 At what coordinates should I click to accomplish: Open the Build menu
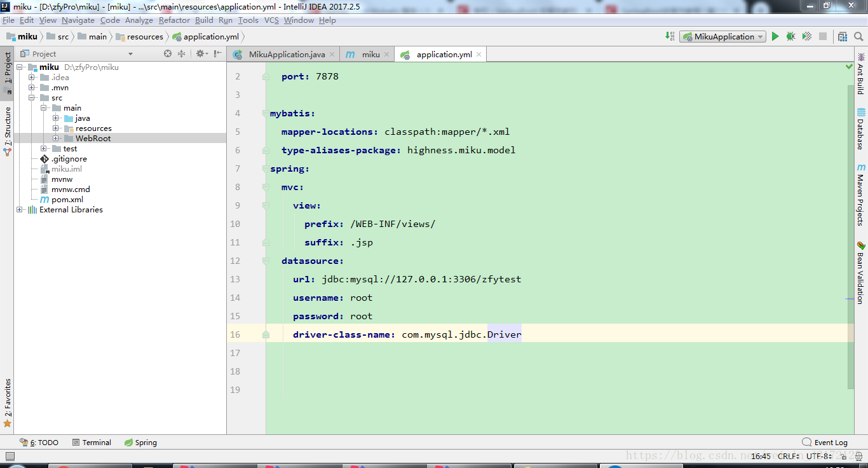click(204, 20)
